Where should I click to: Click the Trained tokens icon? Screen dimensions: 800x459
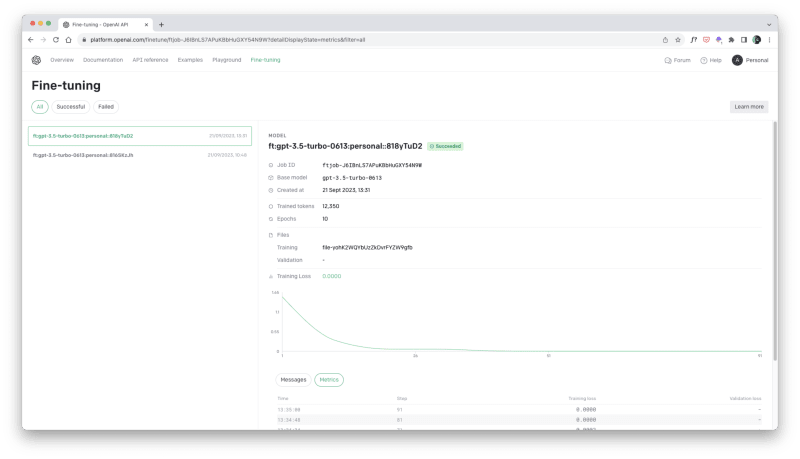(271, 207)
